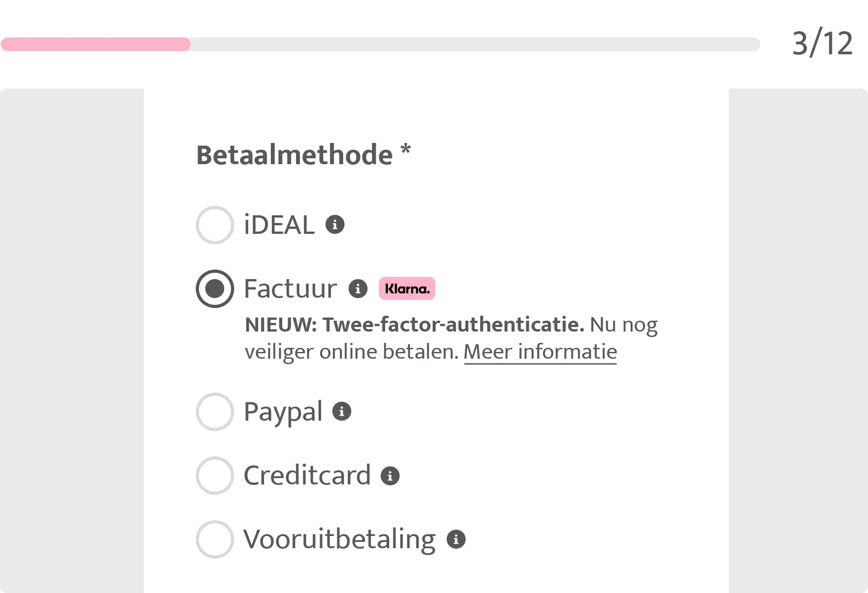Select the Creditcard radio button circle

click(215, 475)
